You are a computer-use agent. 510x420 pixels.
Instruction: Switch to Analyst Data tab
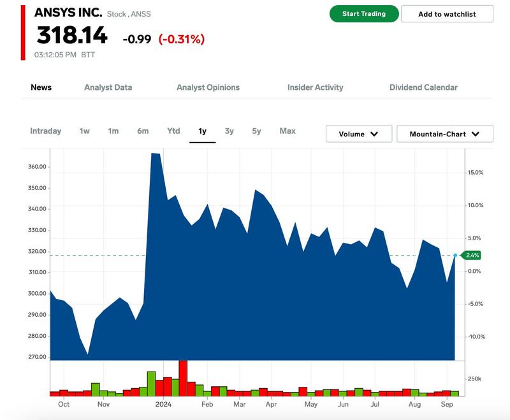coord(108,87)
